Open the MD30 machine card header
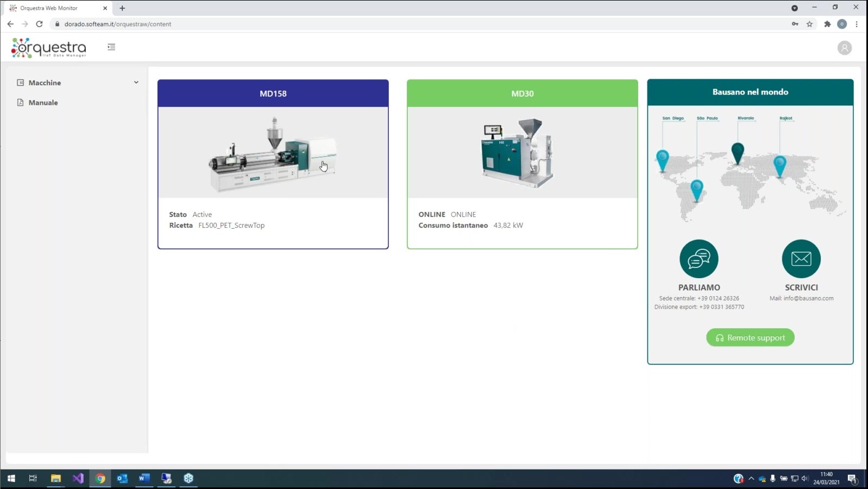Screen dimensions: 868x489 (x=523, y=93)
